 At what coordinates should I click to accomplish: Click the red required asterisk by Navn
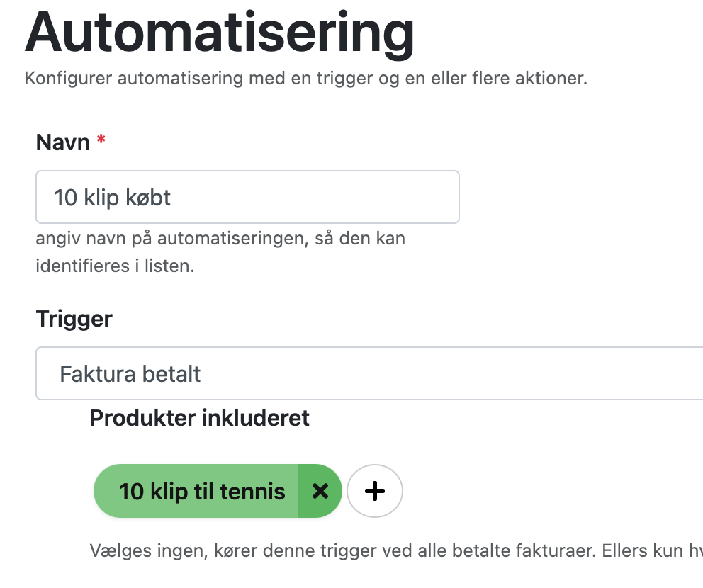point(101,141)
